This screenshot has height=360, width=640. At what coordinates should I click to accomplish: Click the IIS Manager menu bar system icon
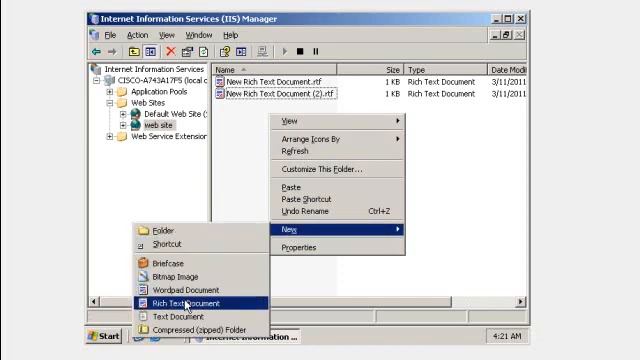[x=95, y=35]
